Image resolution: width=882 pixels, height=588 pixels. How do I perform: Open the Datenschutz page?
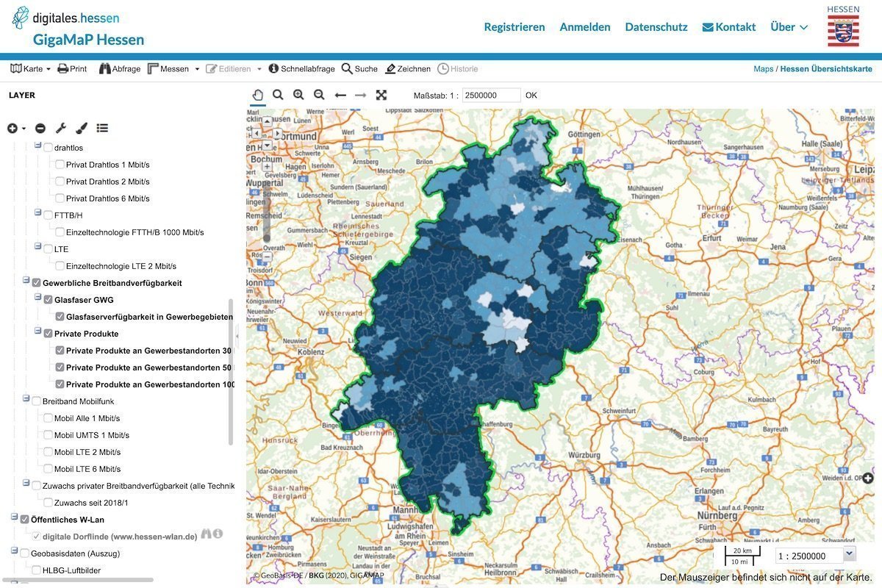pyautogui.click(x=656, y=26)
